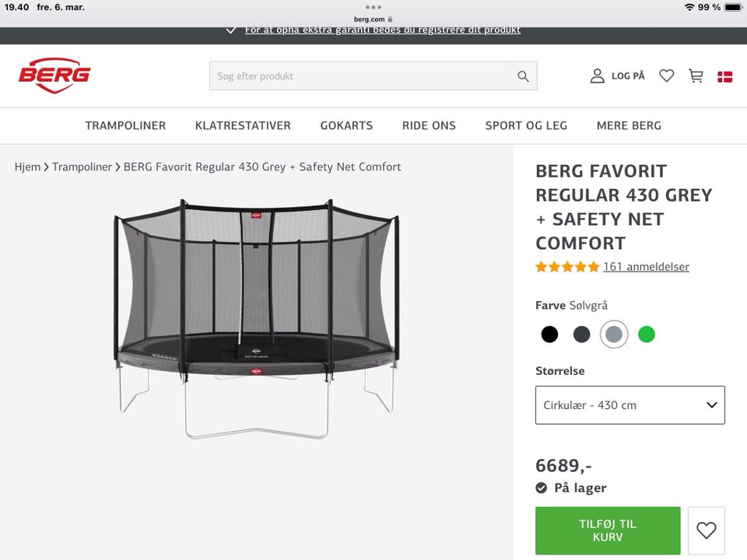Open the user account icon
Viewport: 747px width, 560px height.
[598, 75]
